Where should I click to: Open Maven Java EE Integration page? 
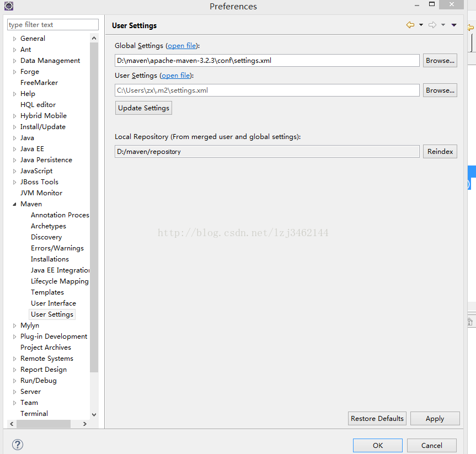(x=60, y=270)
